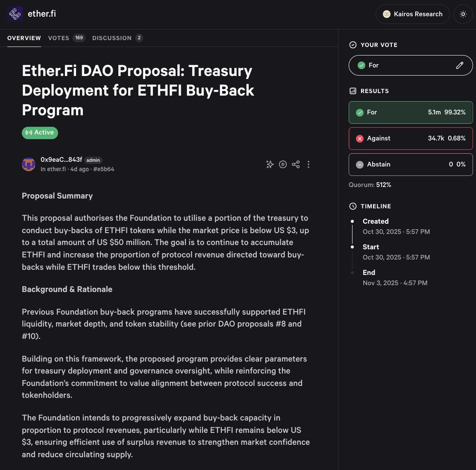Viewport: 476px width, 470px height.
Task: Click the ether.fi logo icon
Action: [x=15, y=14]
